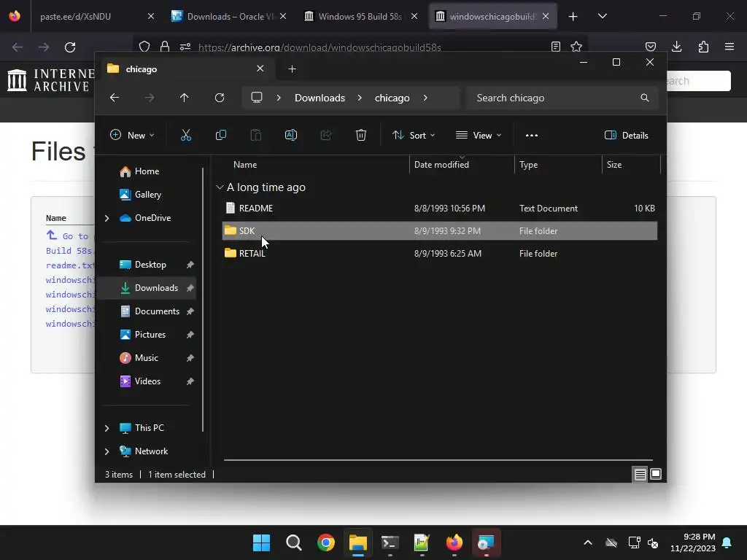Expand OneDrive in navigation pane
The image size is (747, 560).
(x=107, y=218)
